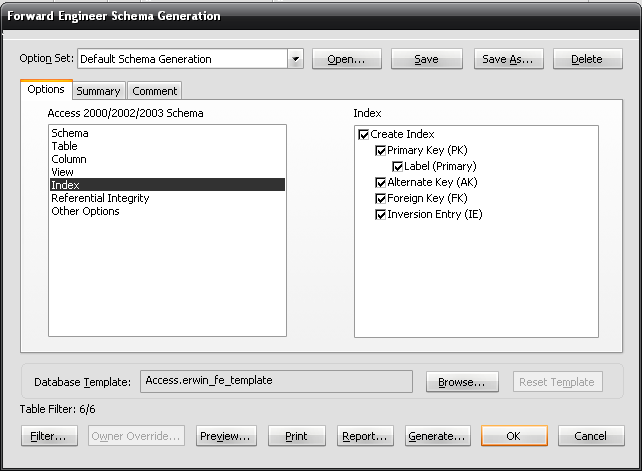
Task: Toggle Foreign Key (FK) checkbox
Action: (380, 199)
